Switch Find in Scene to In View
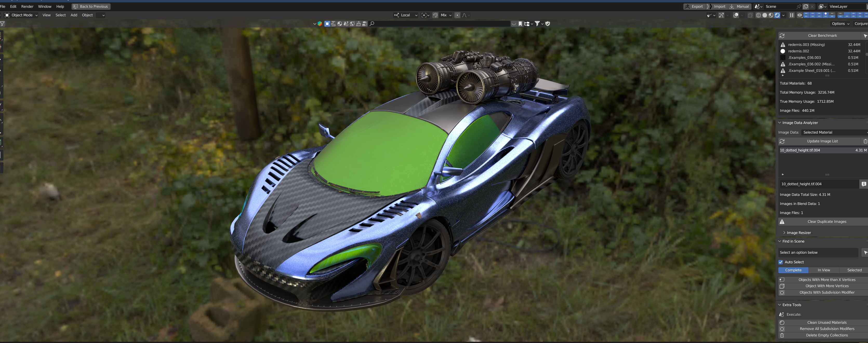This screenshot has height=343, width=868. point(824,270)
